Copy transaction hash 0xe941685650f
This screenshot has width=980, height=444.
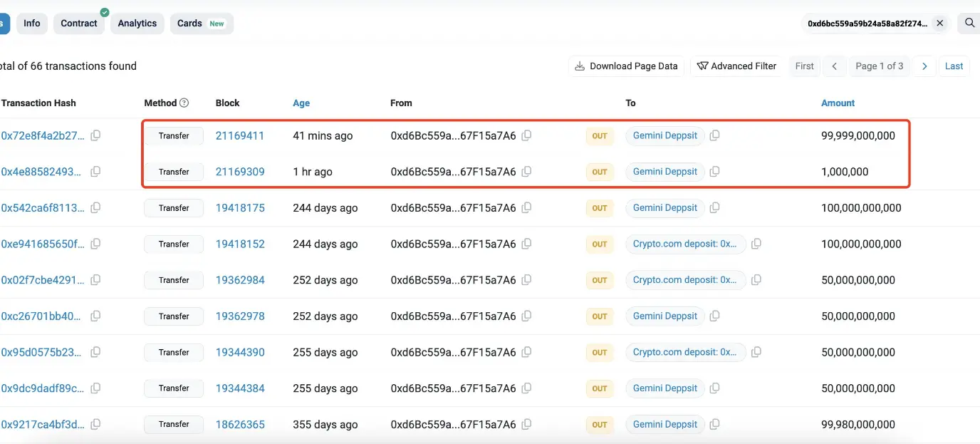(x=95, y=244)
